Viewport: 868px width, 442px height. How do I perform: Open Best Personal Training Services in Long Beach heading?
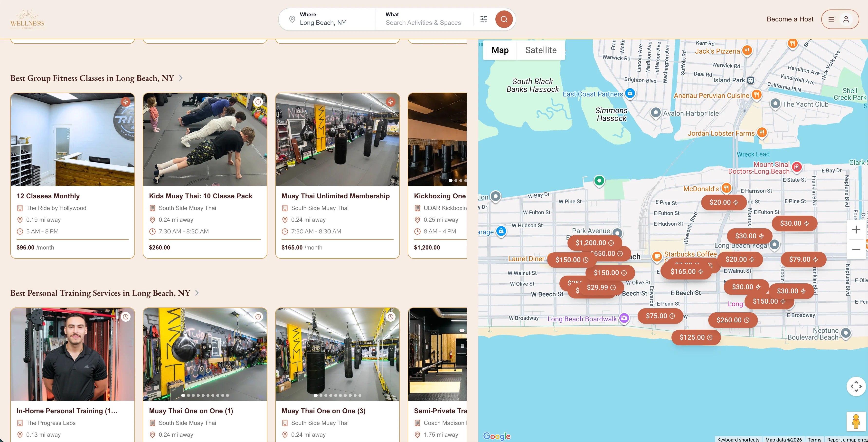100,293
